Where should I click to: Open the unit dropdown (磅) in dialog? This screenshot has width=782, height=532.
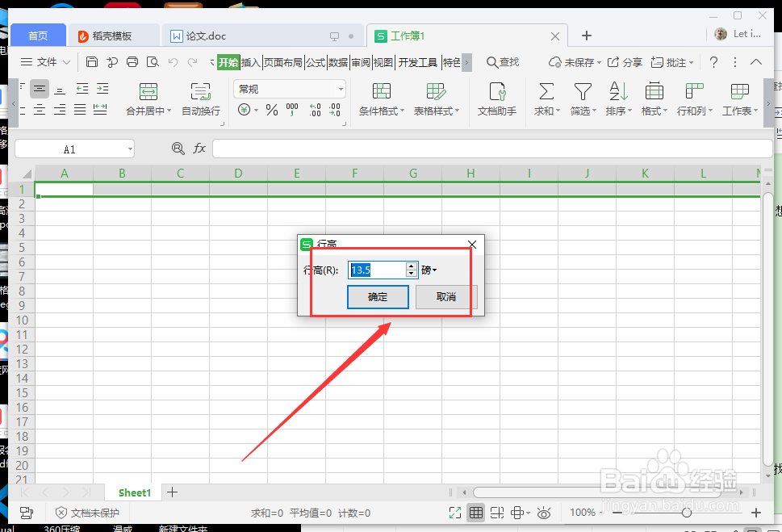pyautogui.click(x=429, y=270)
